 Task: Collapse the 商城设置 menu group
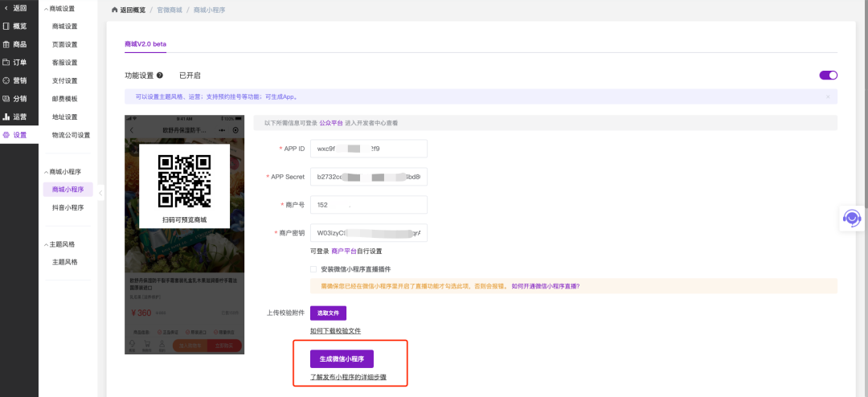pos(46,9)
